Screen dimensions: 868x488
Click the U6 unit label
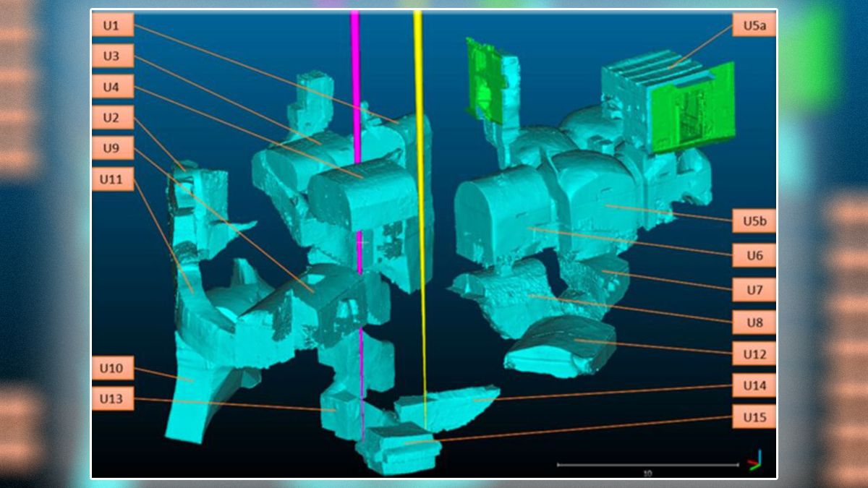tap(754, 254)
